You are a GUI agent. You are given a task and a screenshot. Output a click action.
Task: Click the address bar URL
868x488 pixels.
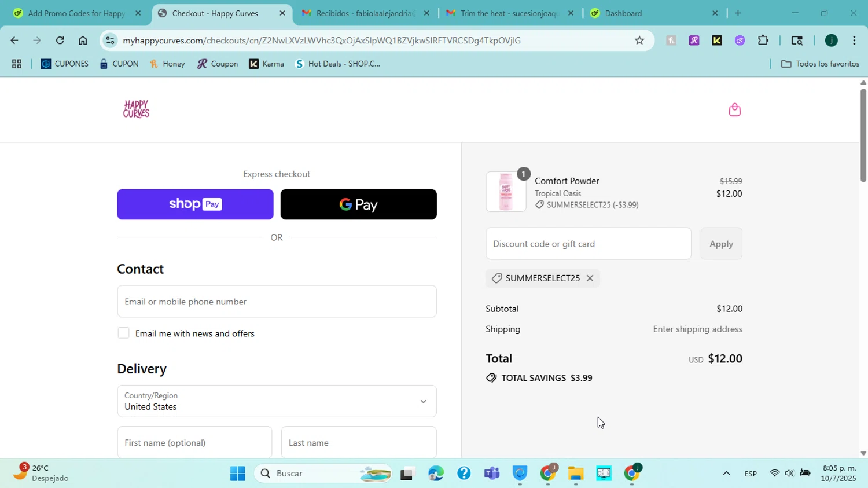(322, 41)
